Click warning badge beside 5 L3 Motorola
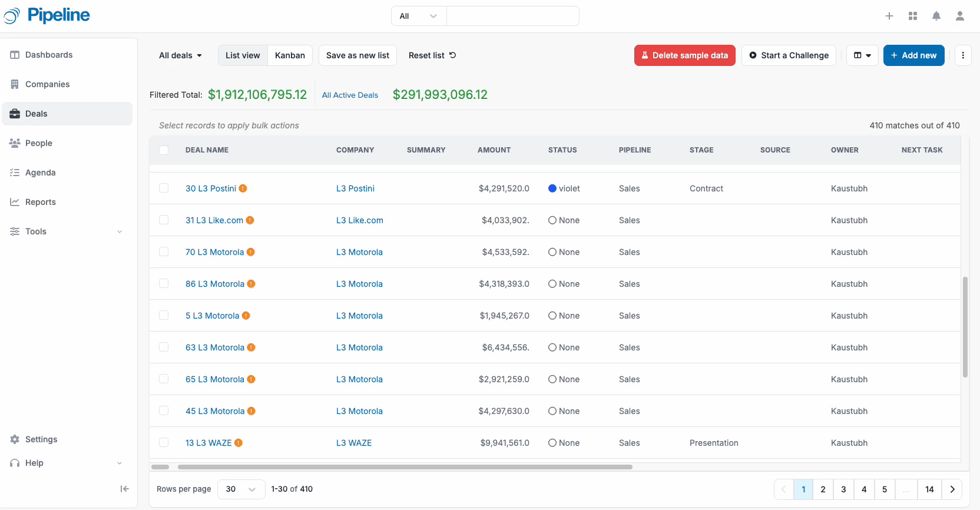Viewport: 980px width, 510px height. pyautogui.click(x=246, y=316)
